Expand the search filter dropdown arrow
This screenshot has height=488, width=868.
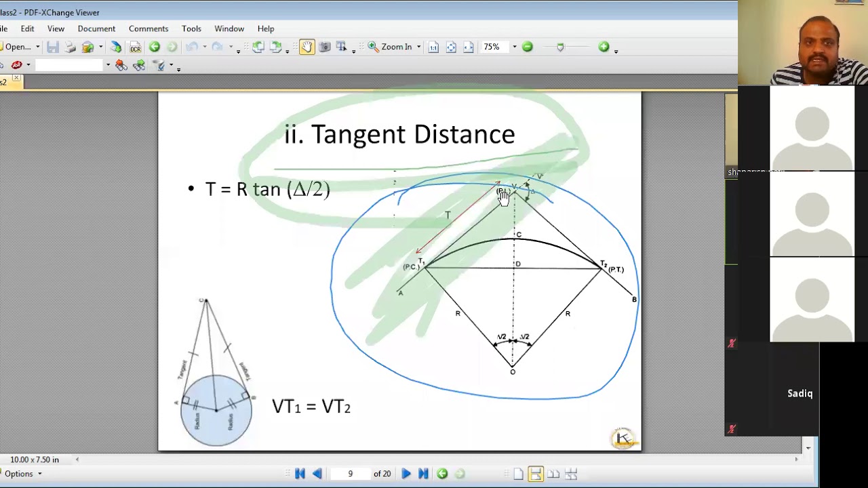tap(171, 65)
